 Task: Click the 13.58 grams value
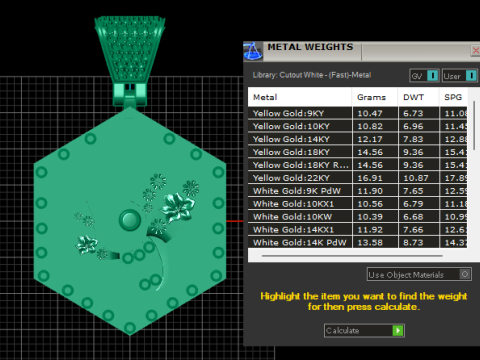click(x=370, y=242)
